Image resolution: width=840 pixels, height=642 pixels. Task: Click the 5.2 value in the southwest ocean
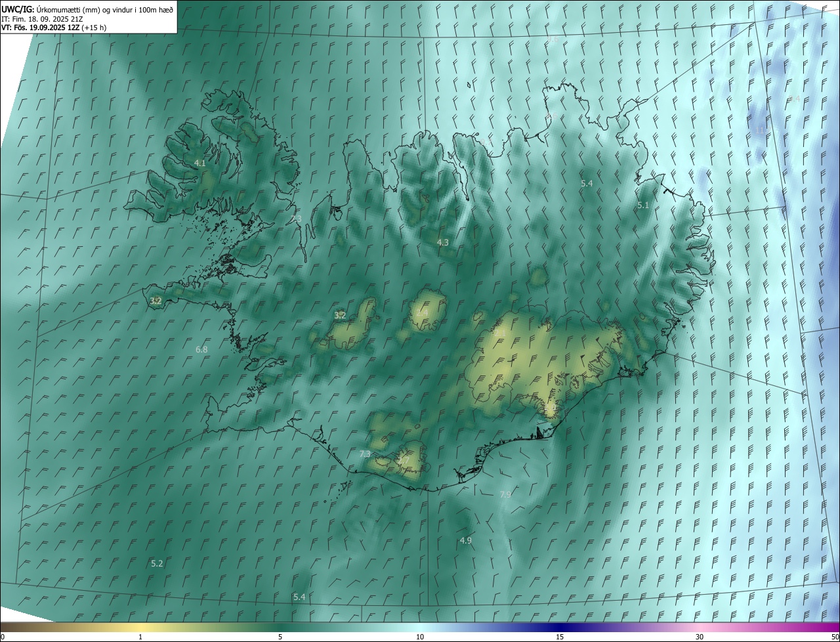(157, 564)
